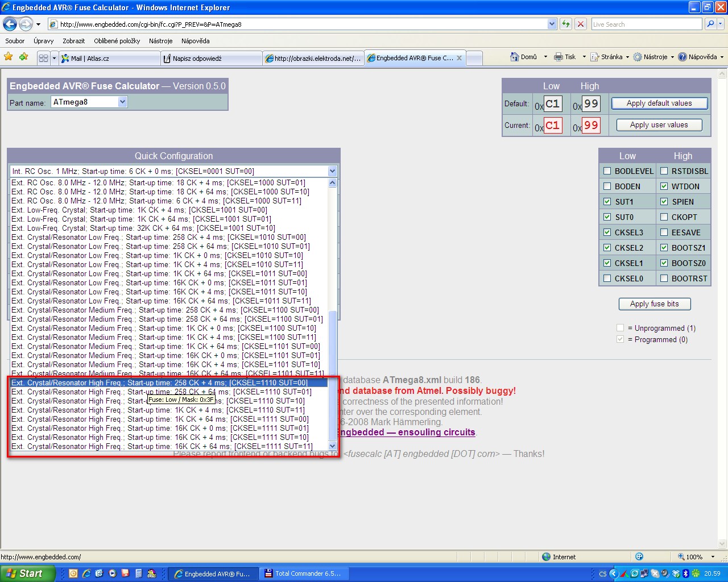This screenshot has height=582, width=728.
Task: Expand the Domů home dropdown arrow
Action: (545, 57)
